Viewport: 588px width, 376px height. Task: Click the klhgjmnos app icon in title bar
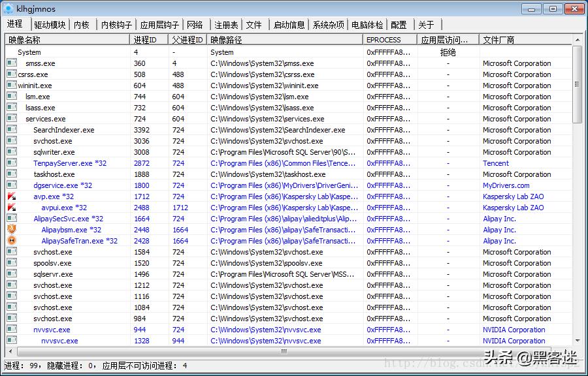point(8,9)
